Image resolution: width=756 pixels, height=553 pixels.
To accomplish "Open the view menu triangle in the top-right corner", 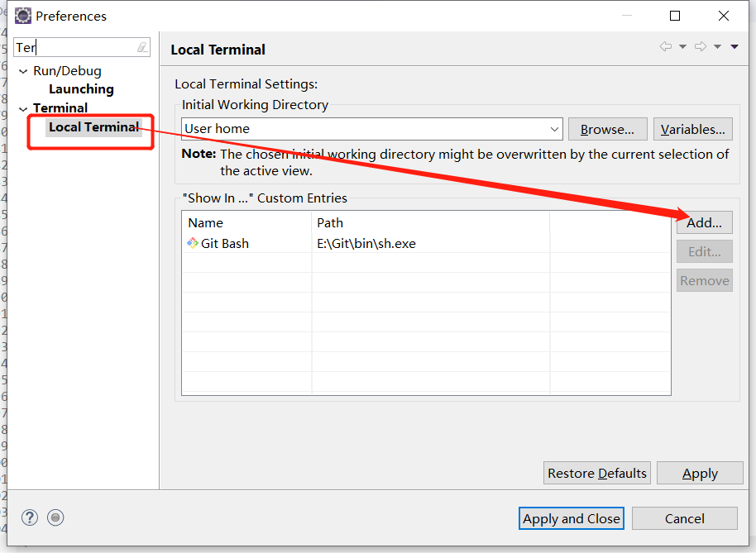I will pos(734,46).
